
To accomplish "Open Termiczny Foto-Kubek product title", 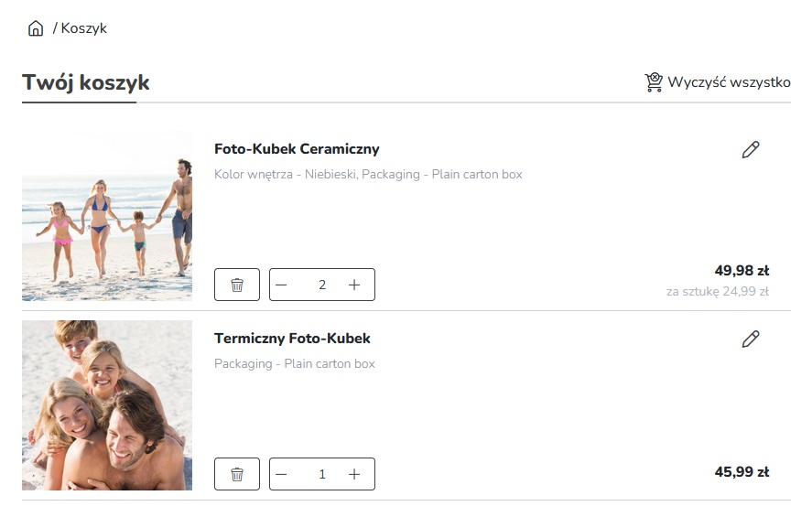I will (x=292, y=339).
